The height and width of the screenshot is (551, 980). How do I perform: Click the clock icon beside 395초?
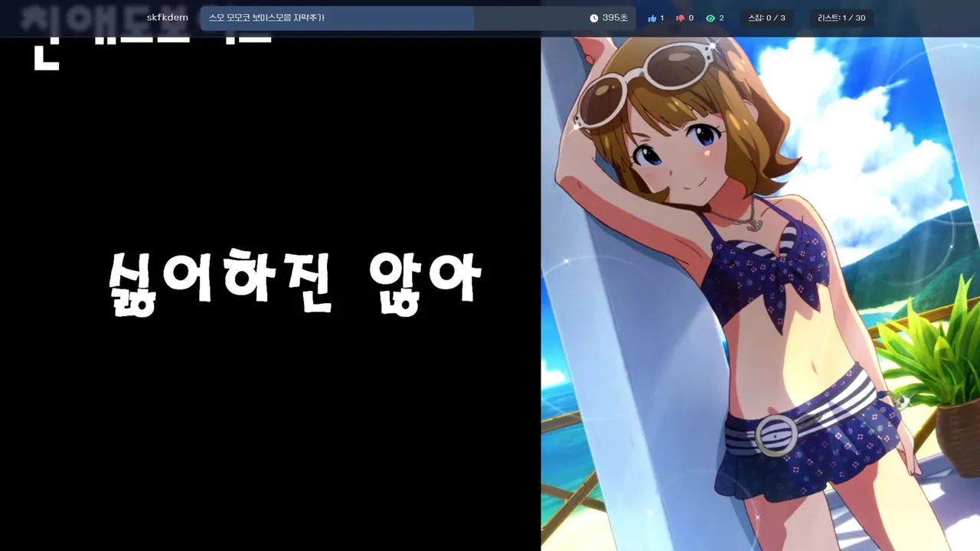tap(594, 18)
